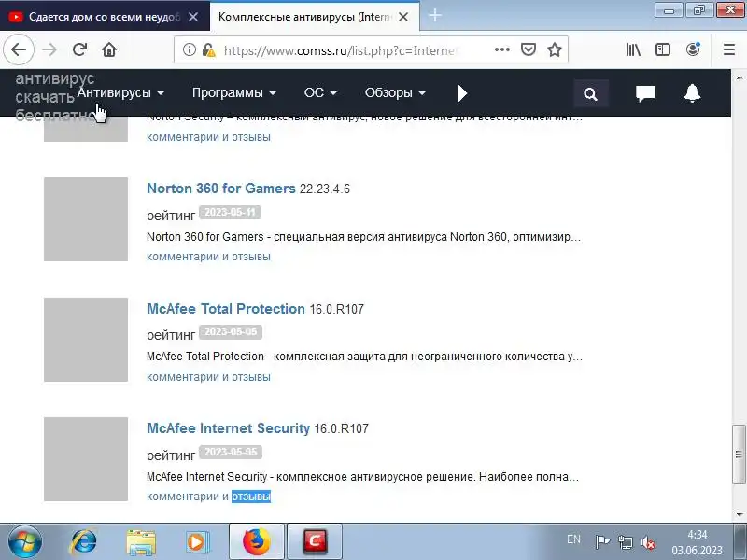Open the Firefox home page
This screenshot has width=747, height=560.
tap(109, 49)
